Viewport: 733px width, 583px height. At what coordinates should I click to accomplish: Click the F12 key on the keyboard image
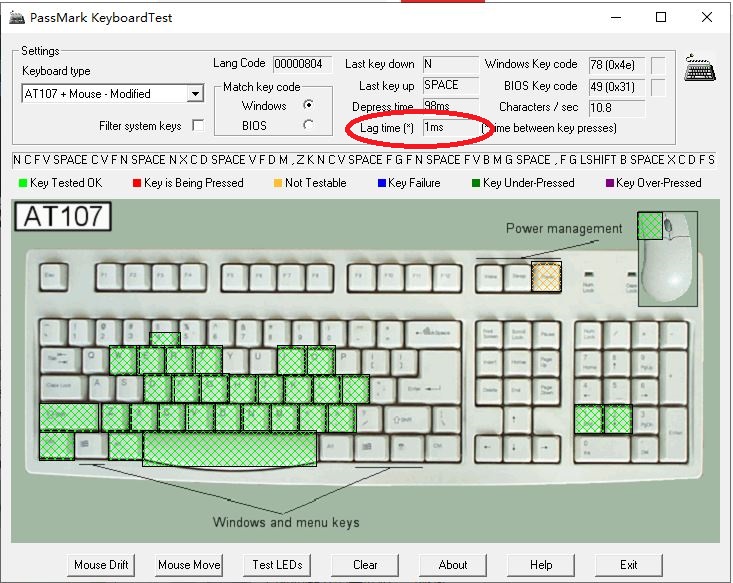point(446,277)
